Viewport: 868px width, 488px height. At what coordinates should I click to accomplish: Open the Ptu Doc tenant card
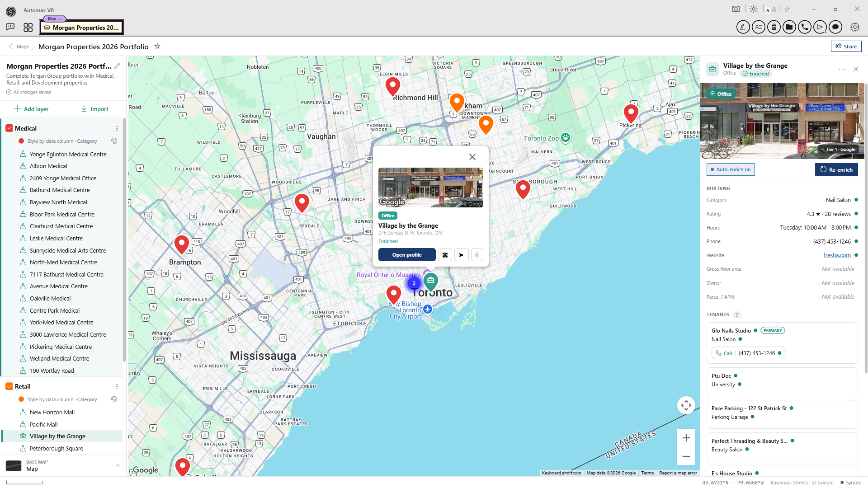(782, 381)
